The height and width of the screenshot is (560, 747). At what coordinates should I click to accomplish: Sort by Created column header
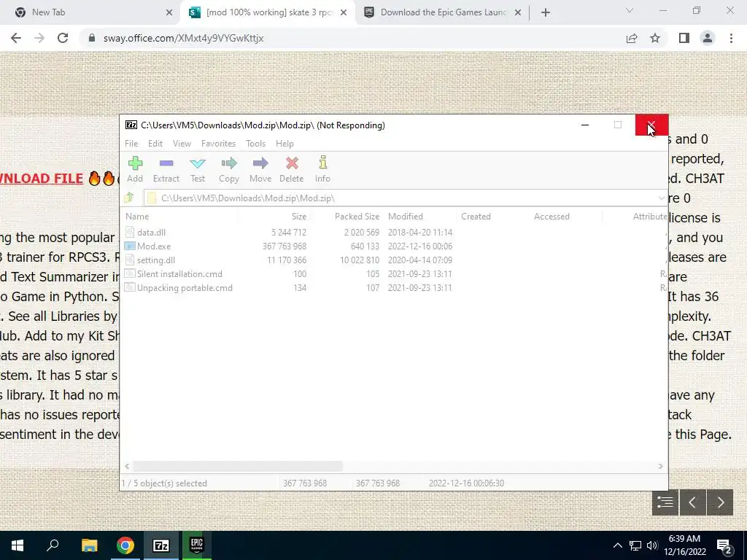[492, 216]
